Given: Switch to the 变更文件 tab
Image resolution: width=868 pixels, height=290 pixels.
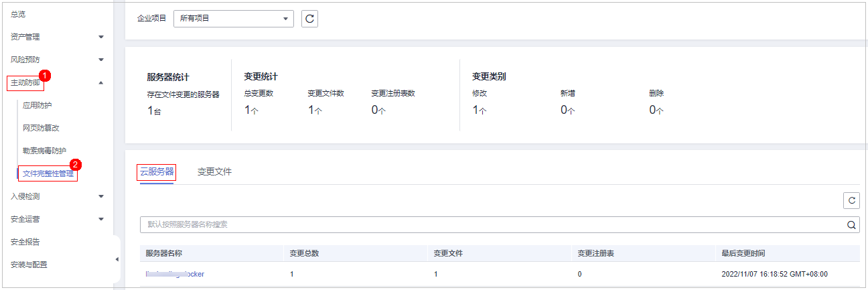Looking at the screenshot, I should point(214,172).
